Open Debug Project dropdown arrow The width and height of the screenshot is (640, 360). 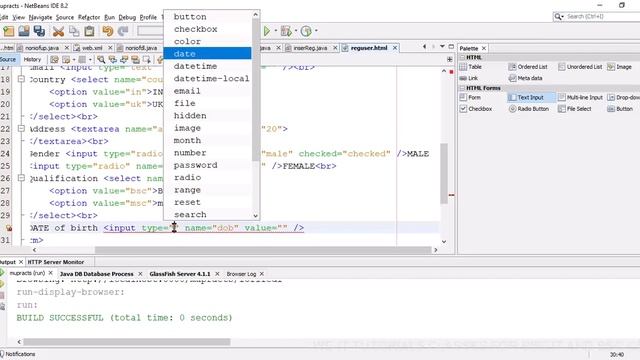(x=296, y=31)
